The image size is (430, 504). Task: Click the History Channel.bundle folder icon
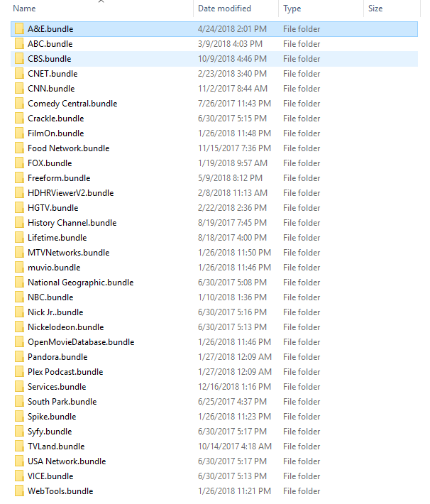19,223
